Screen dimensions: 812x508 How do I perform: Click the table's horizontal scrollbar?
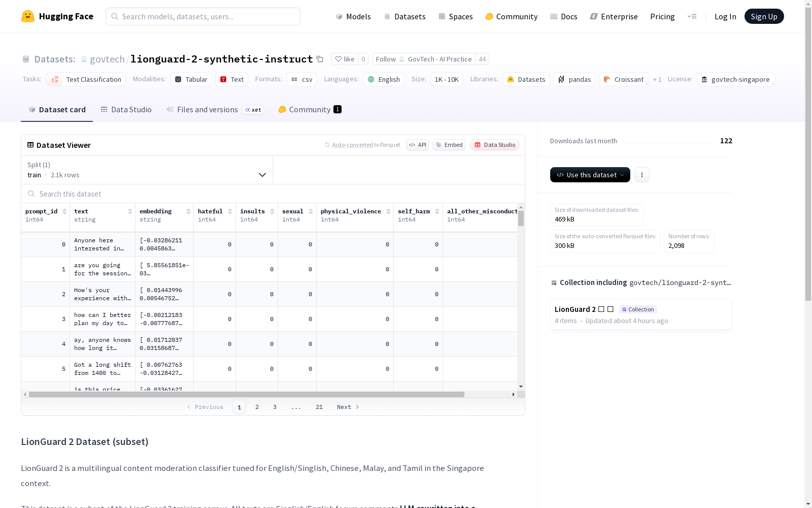tap(247, 394)
